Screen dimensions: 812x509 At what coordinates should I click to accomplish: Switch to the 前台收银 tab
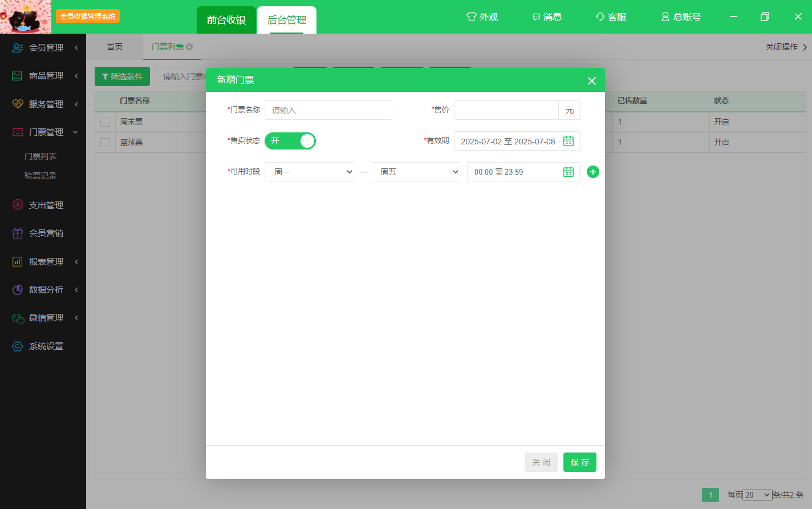point(226,20)
